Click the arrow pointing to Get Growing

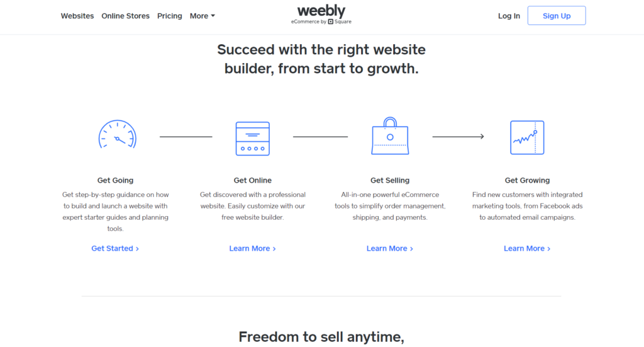[x=458, y=137]
